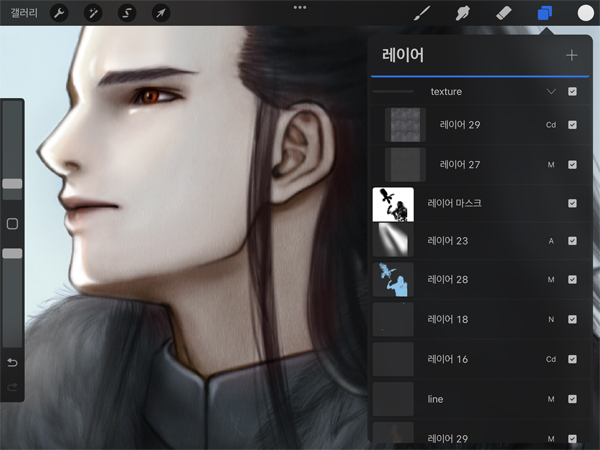
Task: Hide the line layer
Action: click(x=572, y=399)
